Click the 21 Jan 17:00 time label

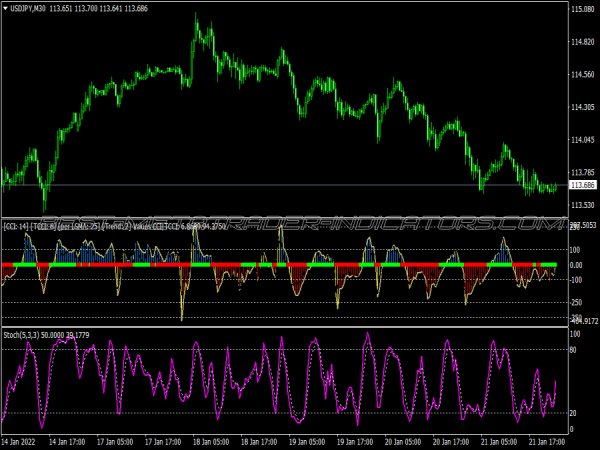(x=547, y=442)
